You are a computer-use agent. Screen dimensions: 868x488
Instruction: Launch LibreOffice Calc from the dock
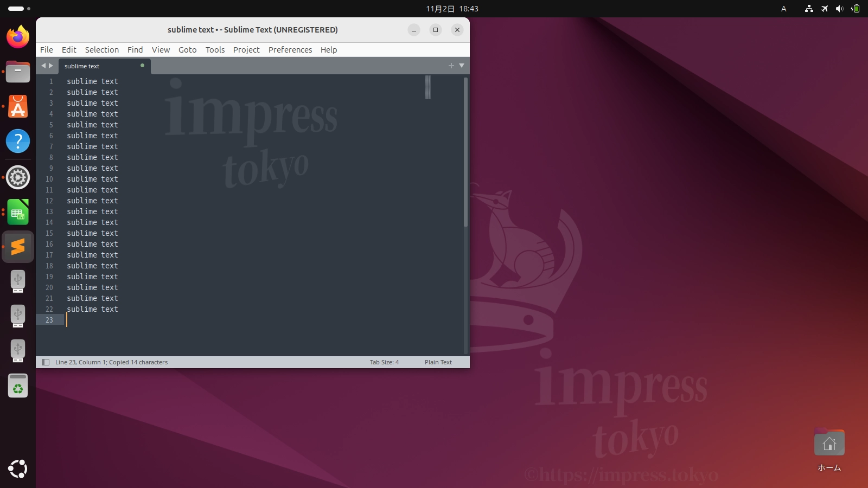[x=18, y=212]
